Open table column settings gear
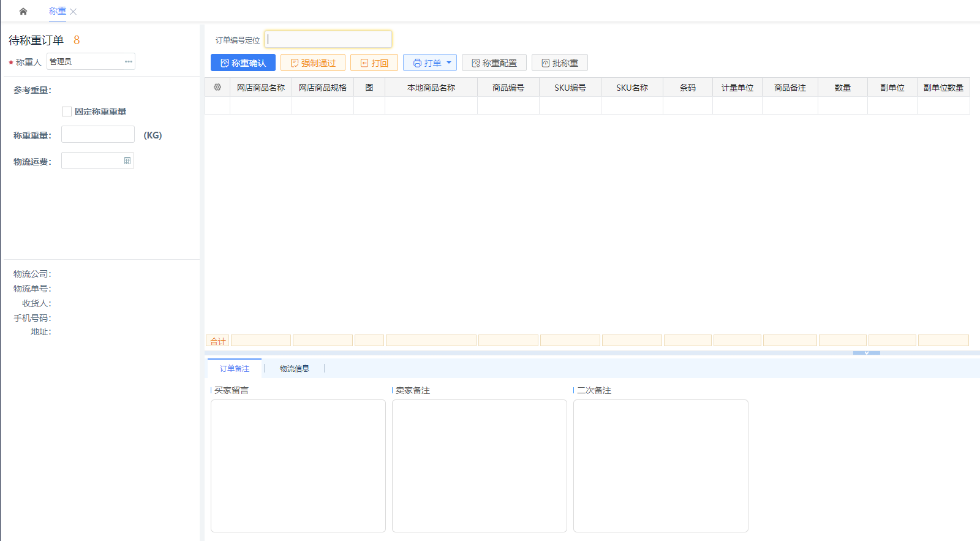 217,87
